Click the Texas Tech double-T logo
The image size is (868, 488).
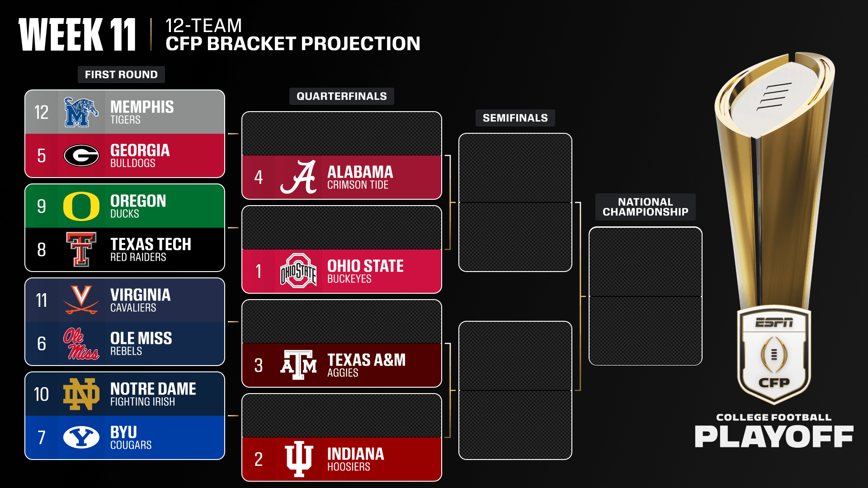[81, 249]
